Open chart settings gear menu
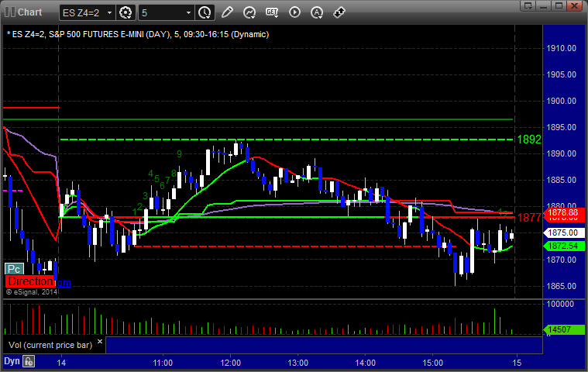The image size is (588, 372). pyautogui.click(x=126, y=12)
